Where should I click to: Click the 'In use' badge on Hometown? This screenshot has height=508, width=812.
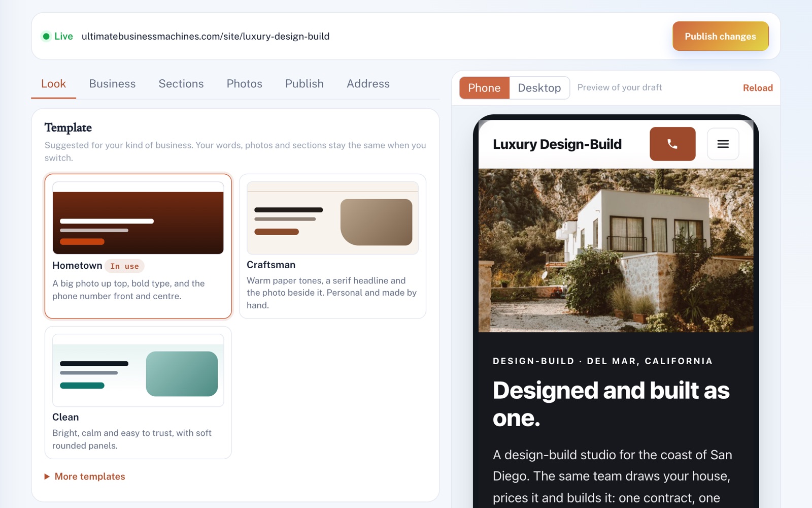pos(124,266)
